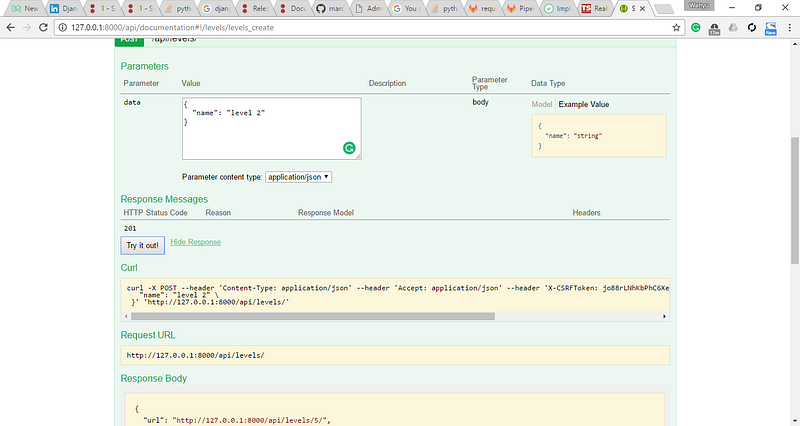This screenshot has width=800, height=426.
Task: Click the example value JSON box
Action: point(599,136)
